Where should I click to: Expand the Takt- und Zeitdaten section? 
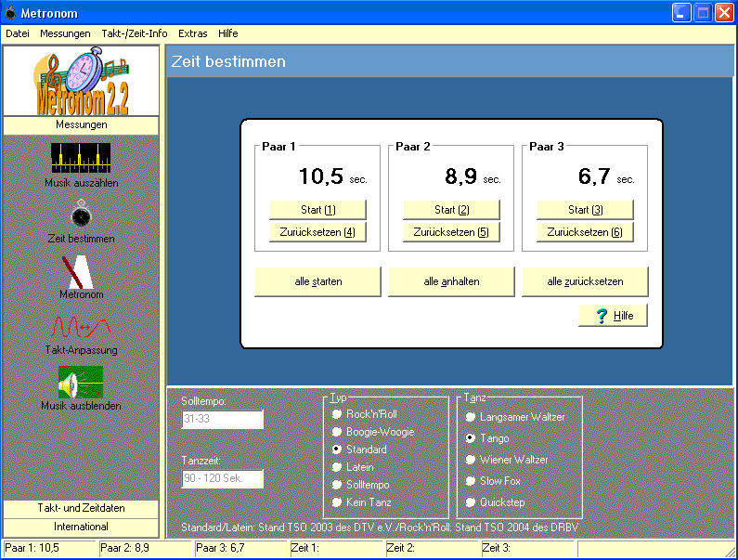(x=81, y=508)
